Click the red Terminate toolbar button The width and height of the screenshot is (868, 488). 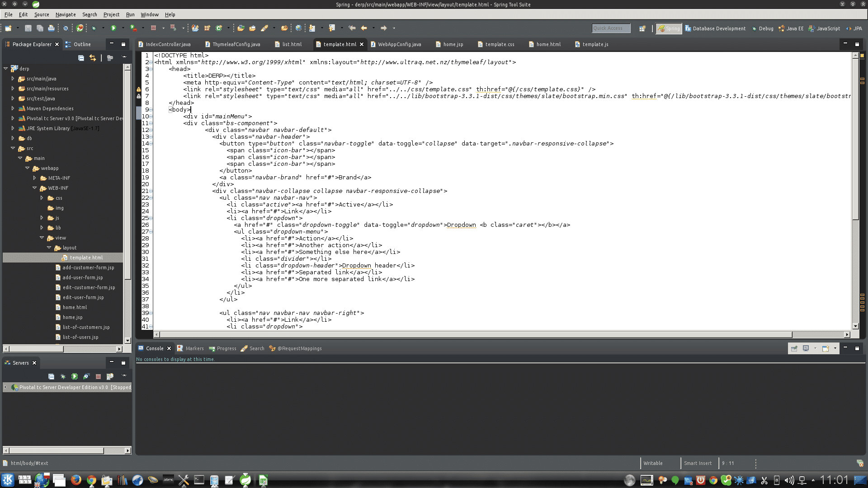tap(153, 28)
